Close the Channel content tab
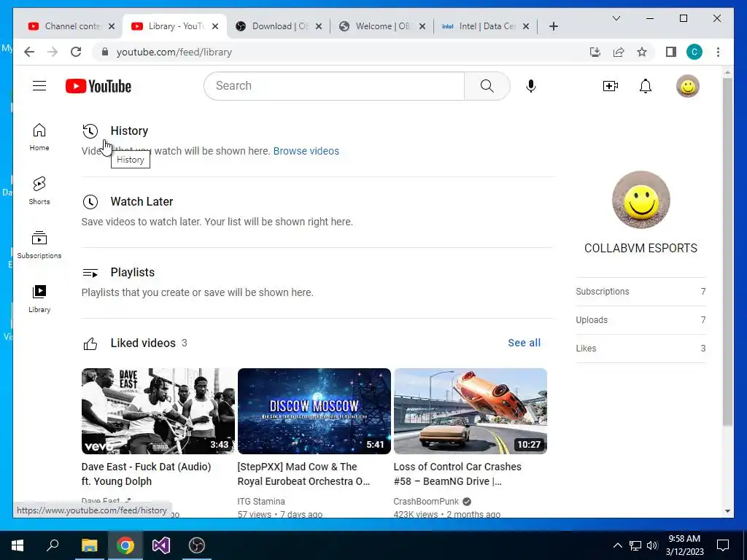 coord(112,26)
